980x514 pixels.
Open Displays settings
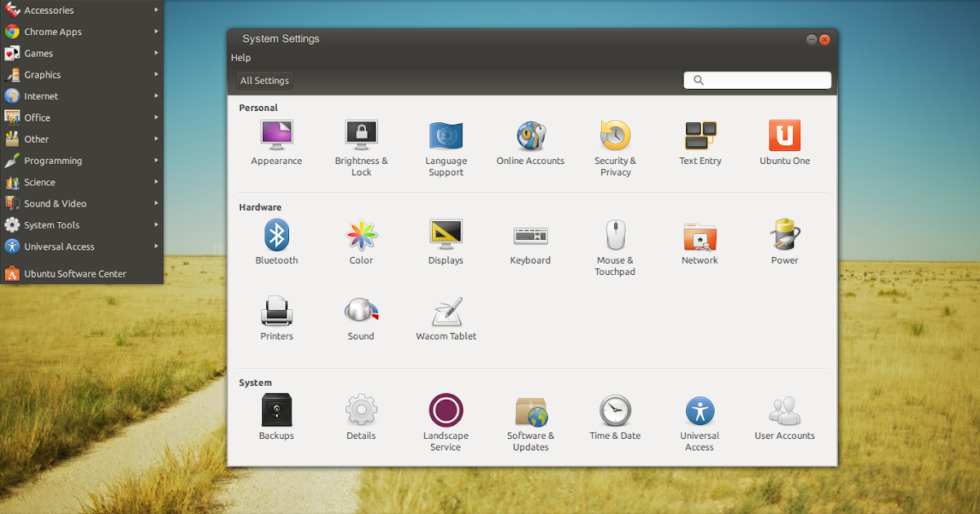[x=446, y=243]
